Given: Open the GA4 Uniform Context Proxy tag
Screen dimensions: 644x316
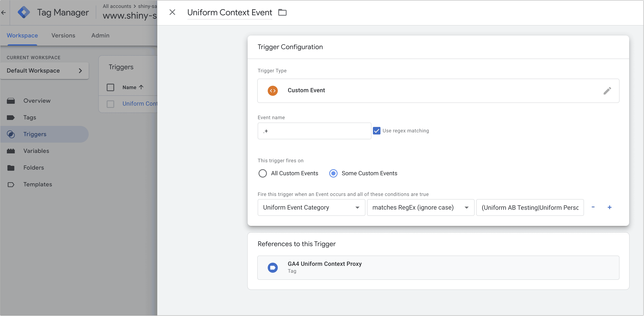Looking at the screenshot, I should pyautogui.click(x=438, y=267).
